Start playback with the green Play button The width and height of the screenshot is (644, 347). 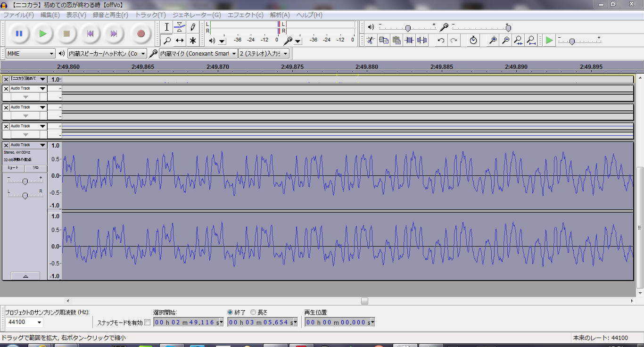(43, 33)
